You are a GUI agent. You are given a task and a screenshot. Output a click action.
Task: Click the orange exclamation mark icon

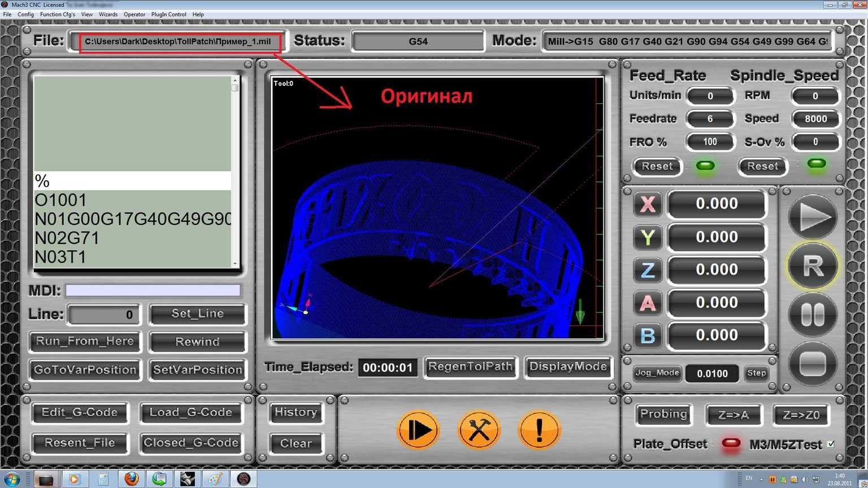(539, 430)
